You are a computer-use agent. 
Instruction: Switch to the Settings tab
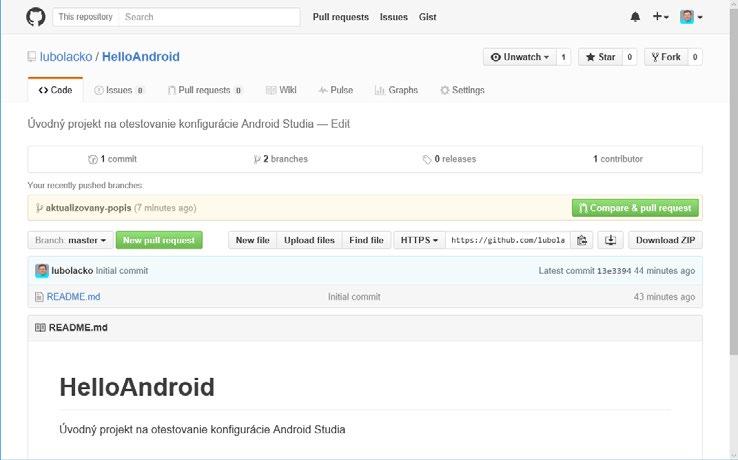(462, 90)
